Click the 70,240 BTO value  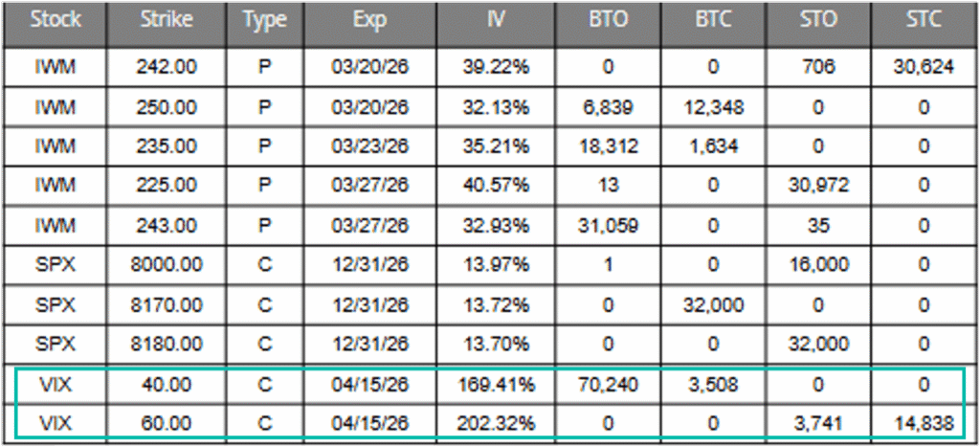click(x=608, y=385)
